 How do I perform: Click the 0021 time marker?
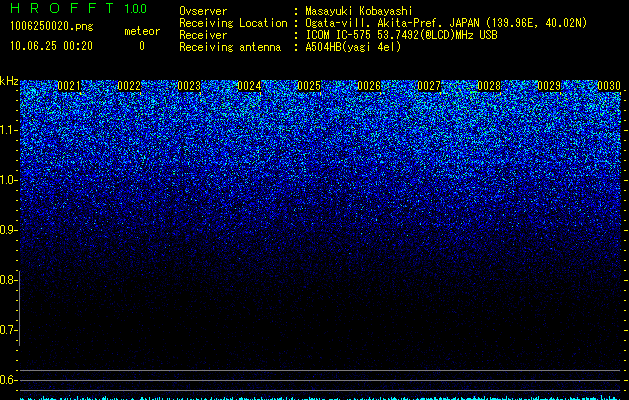69,86
